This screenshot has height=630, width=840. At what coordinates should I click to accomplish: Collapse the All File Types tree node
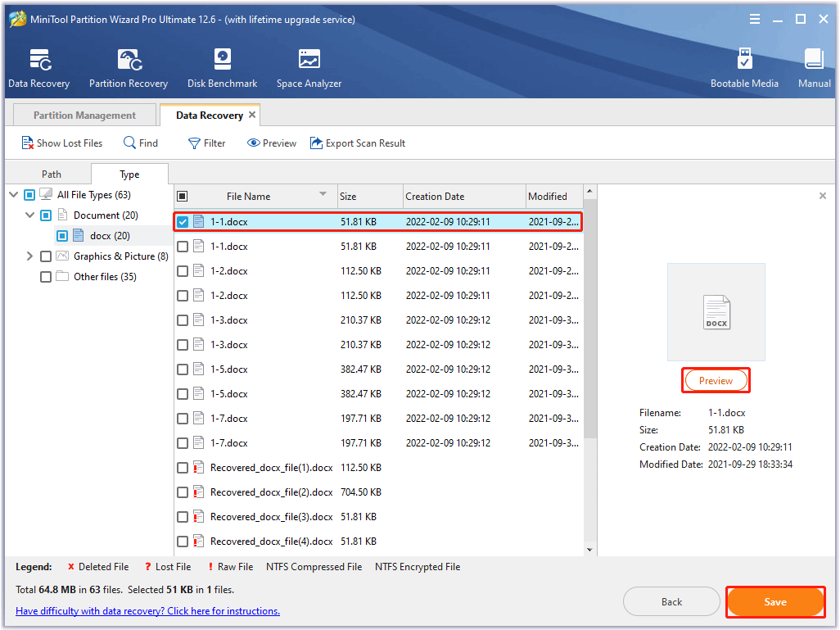[14, 195]
